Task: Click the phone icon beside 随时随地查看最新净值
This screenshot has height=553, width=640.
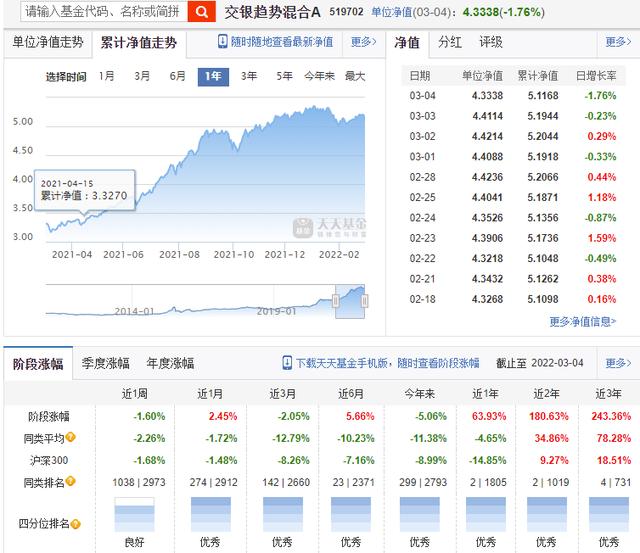Action: click(x=222, y=41)
